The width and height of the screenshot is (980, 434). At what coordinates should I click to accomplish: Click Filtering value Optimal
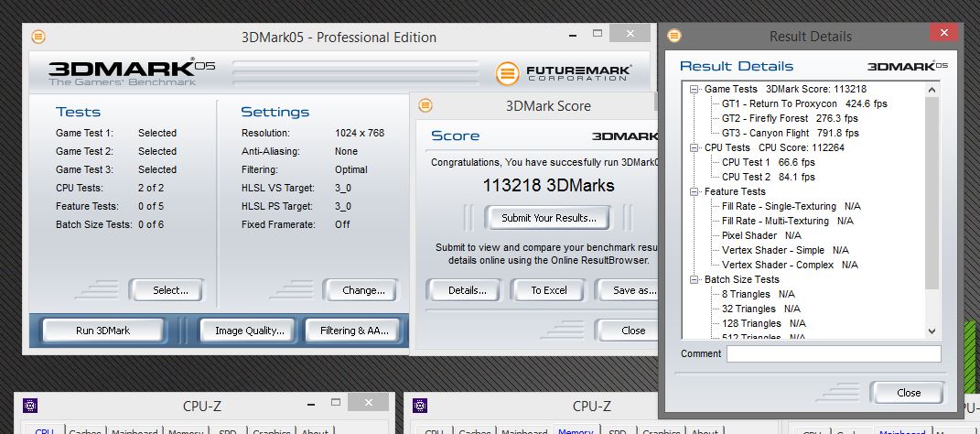tap(350, 169)
